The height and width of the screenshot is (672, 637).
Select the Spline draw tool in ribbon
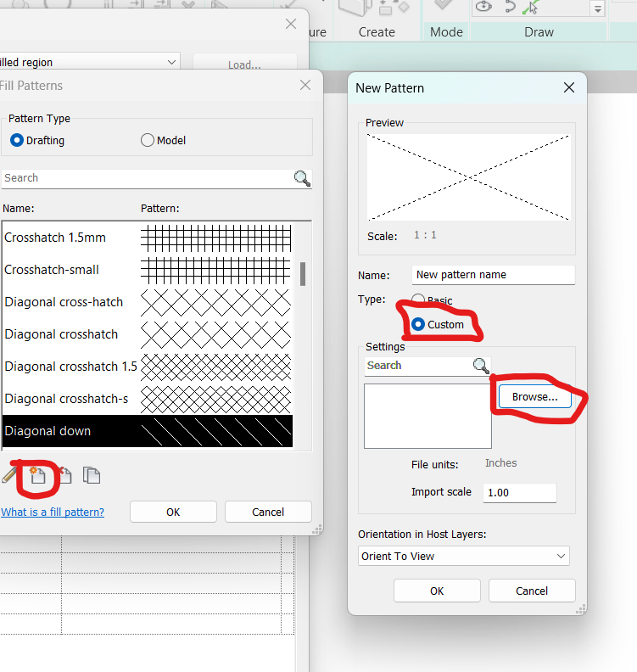[x=509, y=7]
